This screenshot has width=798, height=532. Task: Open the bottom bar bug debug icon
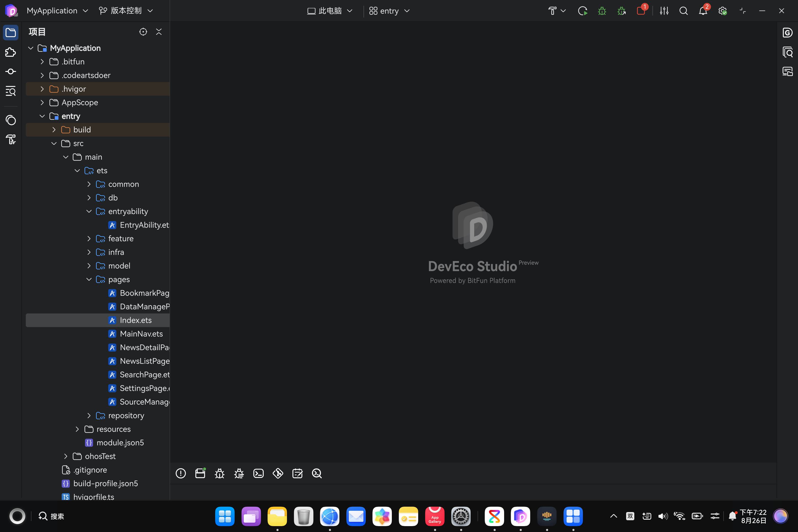(x=219, y=473)
